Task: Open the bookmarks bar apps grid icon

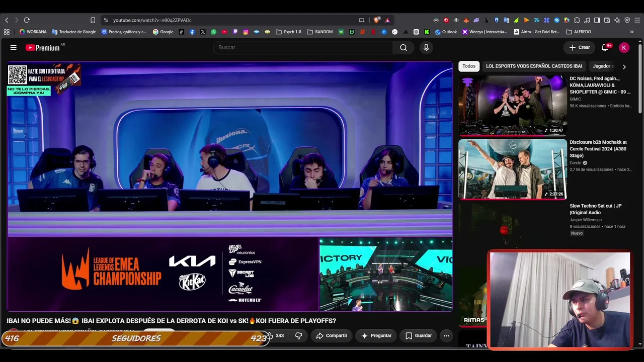Action: [x=7, y=32]
